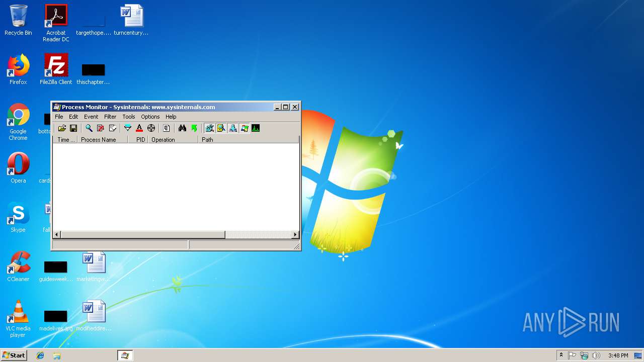
Task: Click the horizontal scrollbar thumb
Action: click(143, 235)
